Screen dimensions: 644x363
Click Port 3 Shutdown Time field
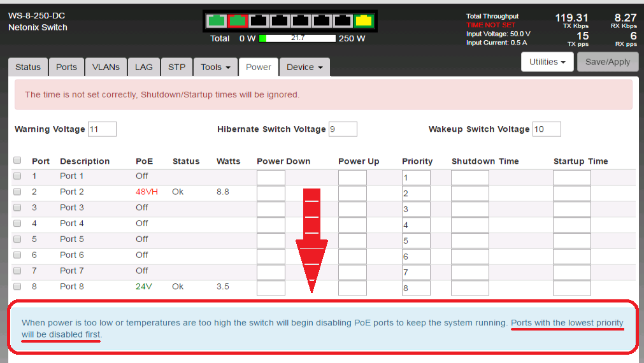tap(470, 209)
